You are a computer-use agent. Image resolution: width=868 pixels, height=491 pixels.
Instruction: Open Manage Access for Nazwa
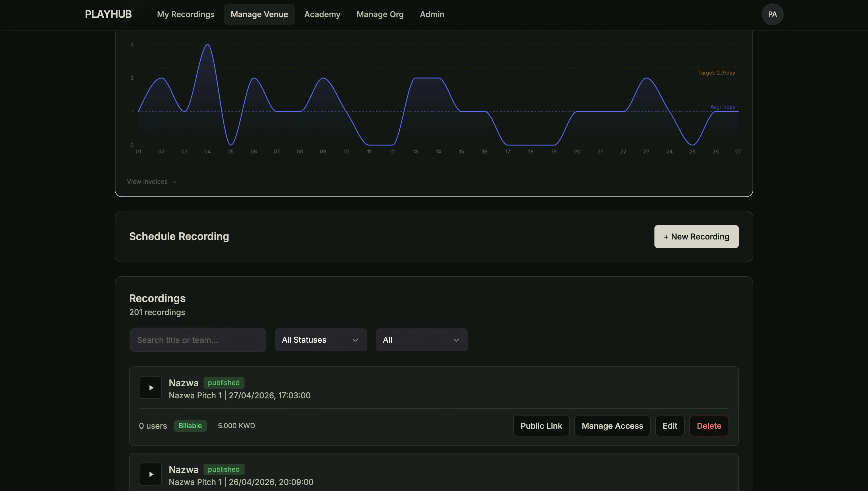coord(612,426)
